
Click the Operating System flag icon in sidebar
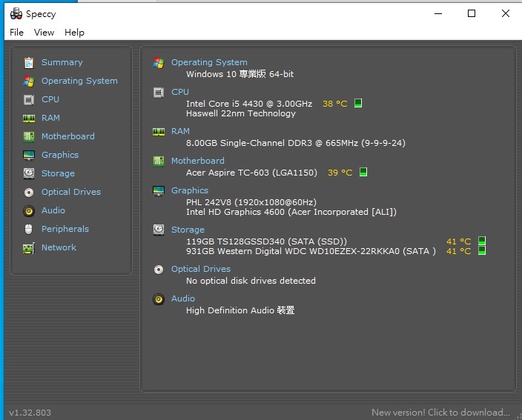tap(29, 81)
